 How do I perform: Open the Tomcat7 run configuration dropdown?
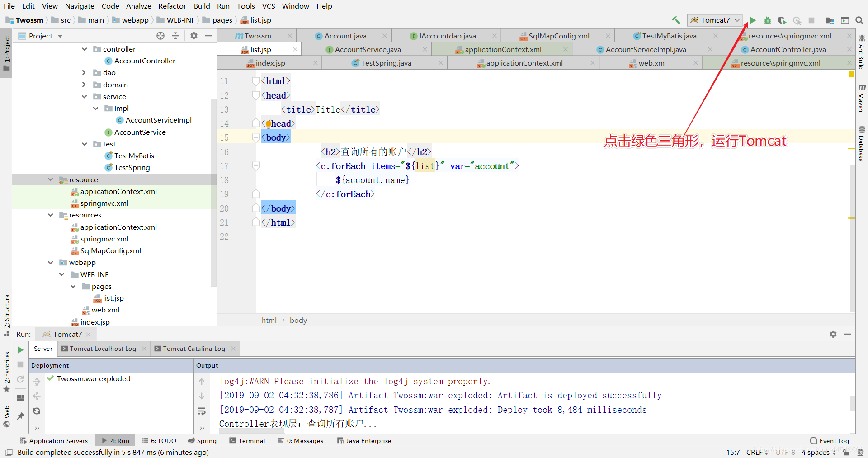click(714, 20)
